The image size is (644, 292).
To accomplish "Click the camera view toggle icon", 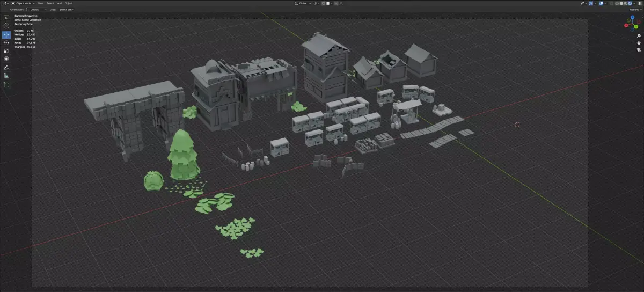I will [x=639, y=49].
